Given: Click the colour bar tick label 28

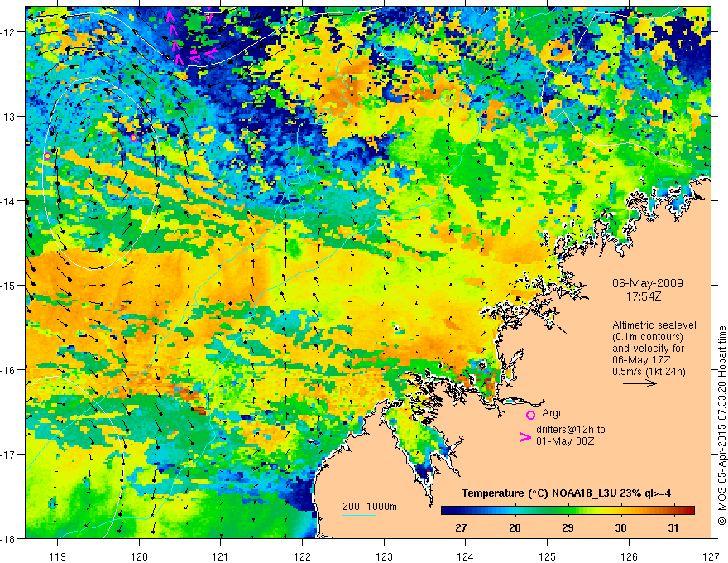Looking at the screenshot, I should pos(514,527).
